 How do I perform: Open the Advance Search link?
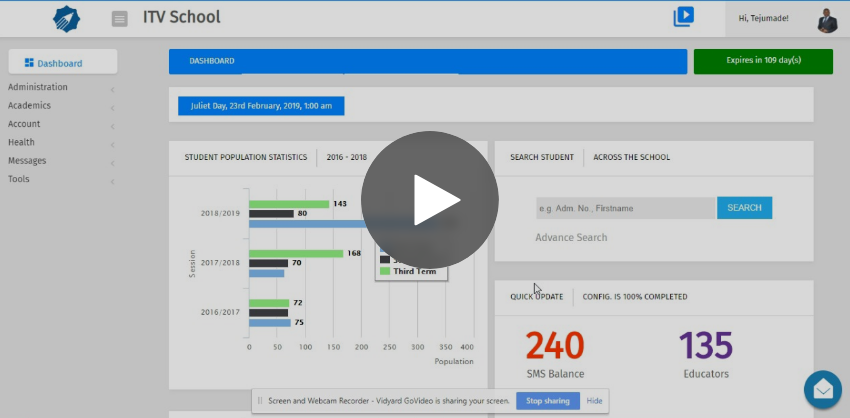(571, 237)
